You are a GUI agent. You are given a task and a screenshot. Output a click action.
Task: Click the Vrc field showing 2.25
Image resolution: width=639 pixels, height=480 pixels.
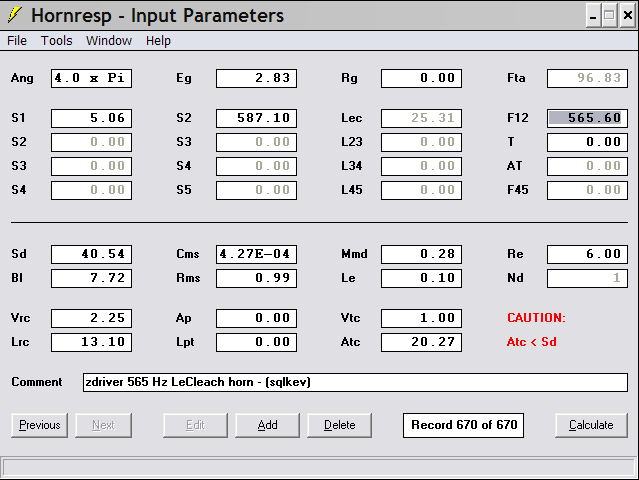91,318
